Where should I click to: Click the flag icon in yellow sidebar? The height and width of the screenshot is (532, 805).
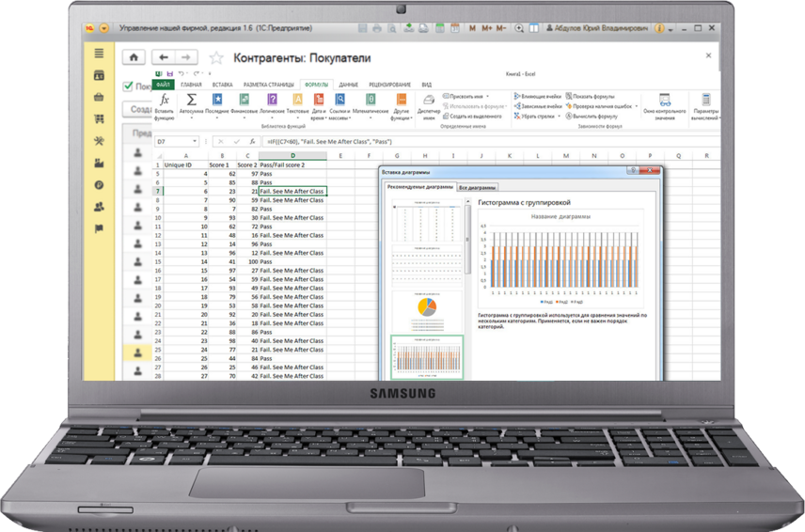pos(99,228)
